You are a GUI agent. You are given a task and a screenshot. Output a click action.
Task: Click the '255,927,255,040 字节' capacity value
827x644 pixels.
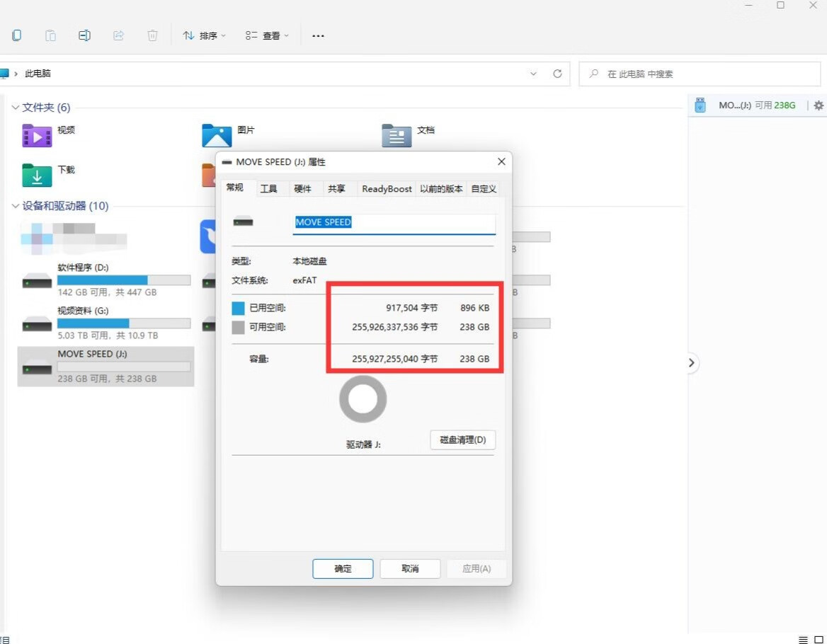click(395, 359)
